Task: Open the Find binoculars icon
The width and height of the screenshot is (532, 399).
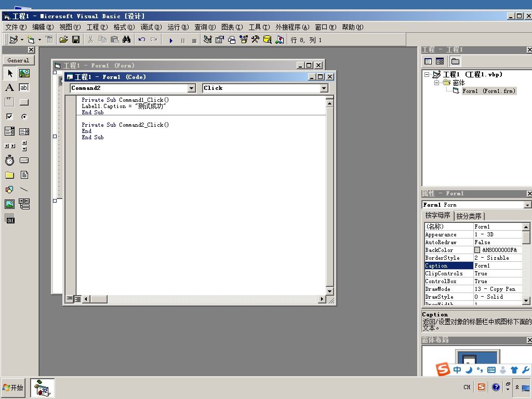Action: click(x=127, y=39)
